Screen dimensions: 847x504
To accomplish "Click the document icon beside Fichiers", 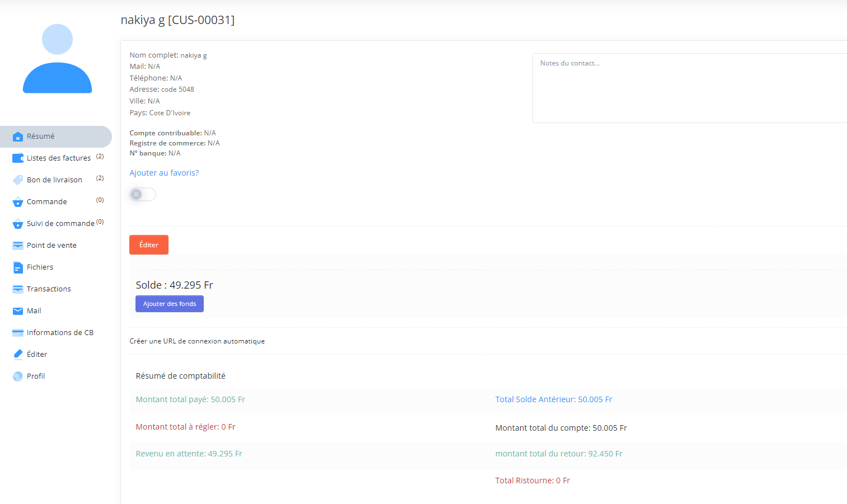I will coord(18,267).
